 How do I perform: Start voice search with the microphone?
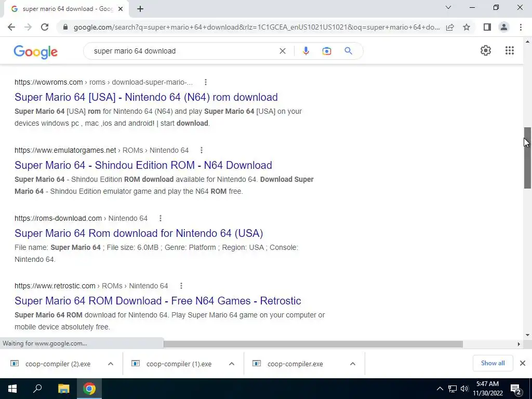(x=305, y=51)
